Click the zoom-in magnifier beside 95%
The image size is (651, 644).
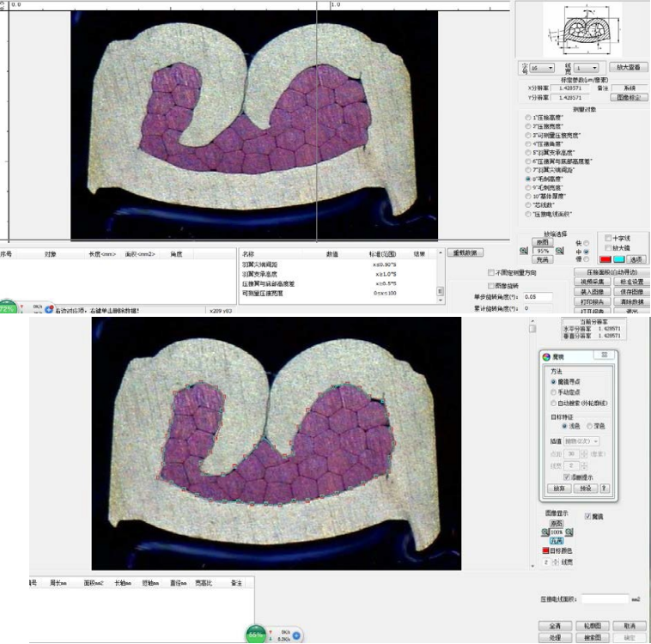point(524,250)
